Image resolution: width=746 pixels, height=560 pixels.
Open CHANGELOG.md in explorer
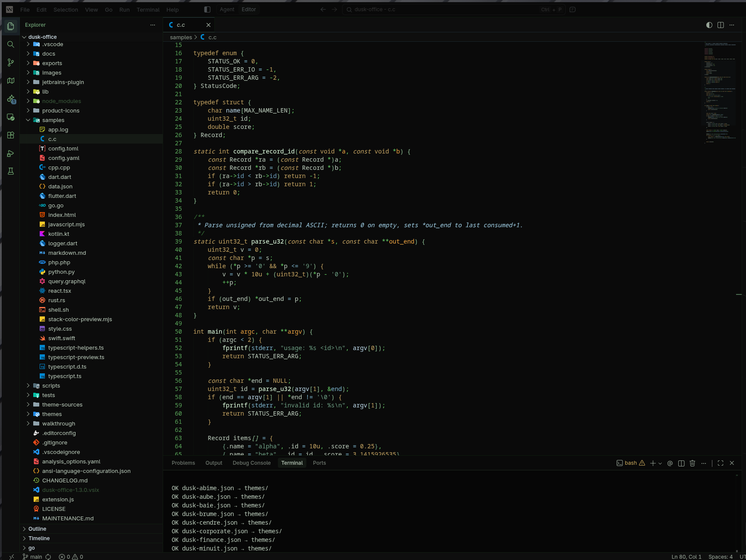click(x=91, y=481)
